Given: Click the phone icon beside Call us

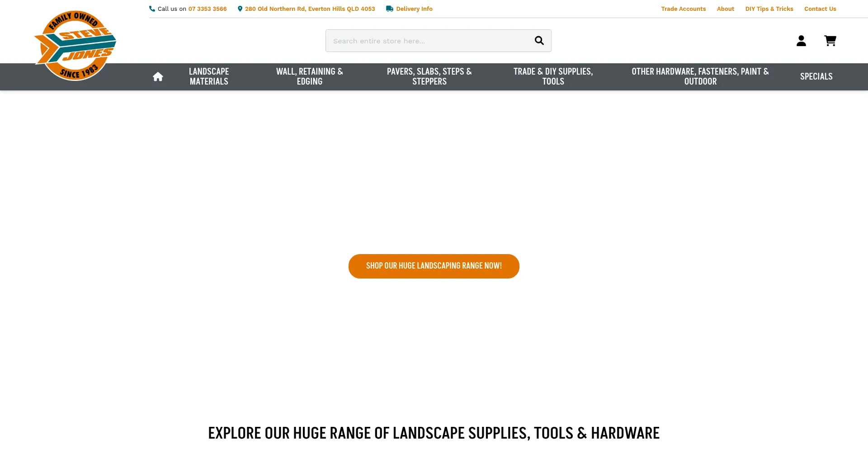Looking at the screenshot, I should click(x=152, y=9).
